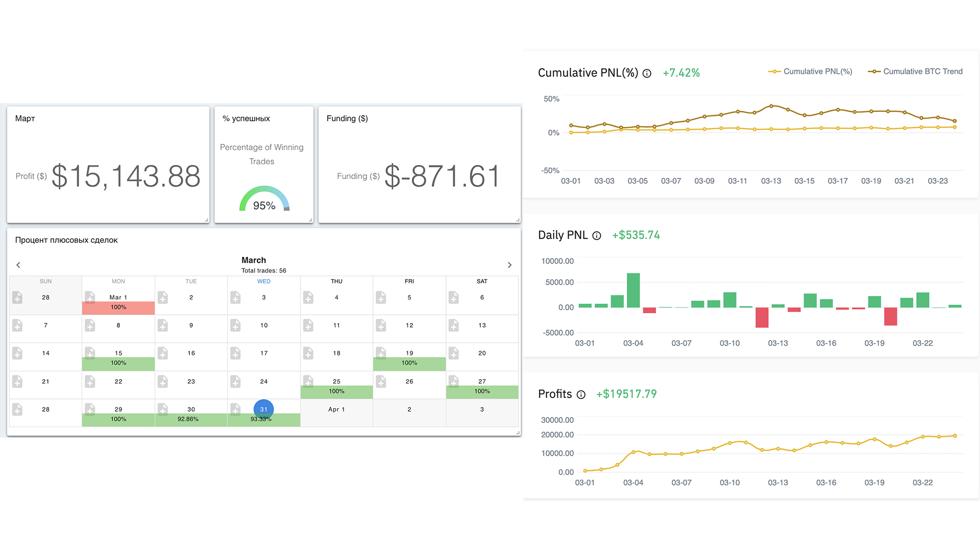Click the 100% bar on March 25
This screenshot has width=980, height=551.
(337, 392)
